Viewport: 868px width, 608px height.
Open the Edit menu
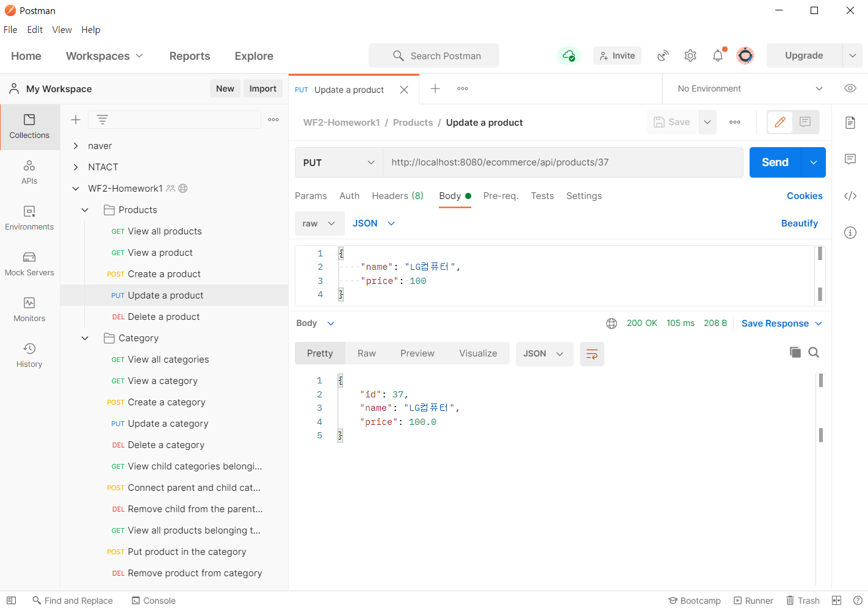35,30
